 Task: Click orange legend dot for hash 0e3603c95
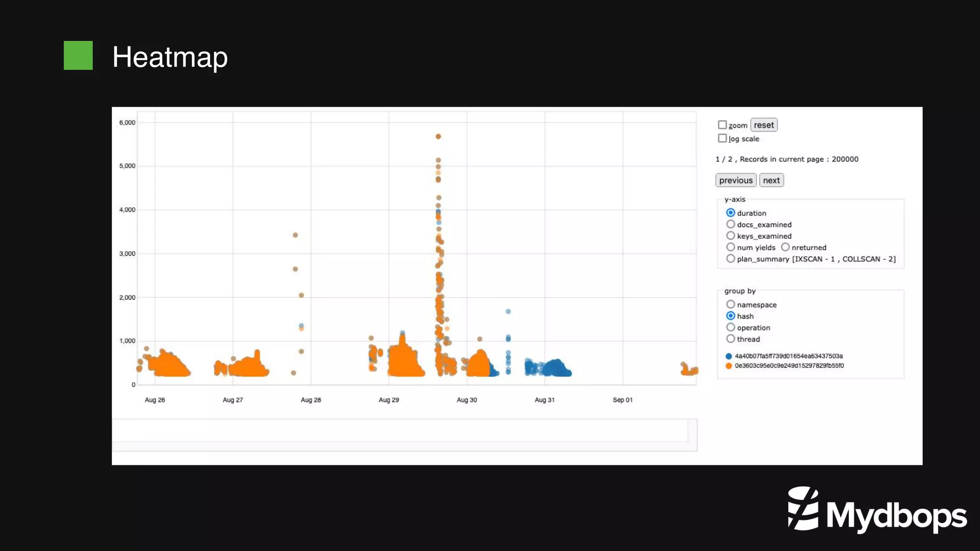click(729, 366)
